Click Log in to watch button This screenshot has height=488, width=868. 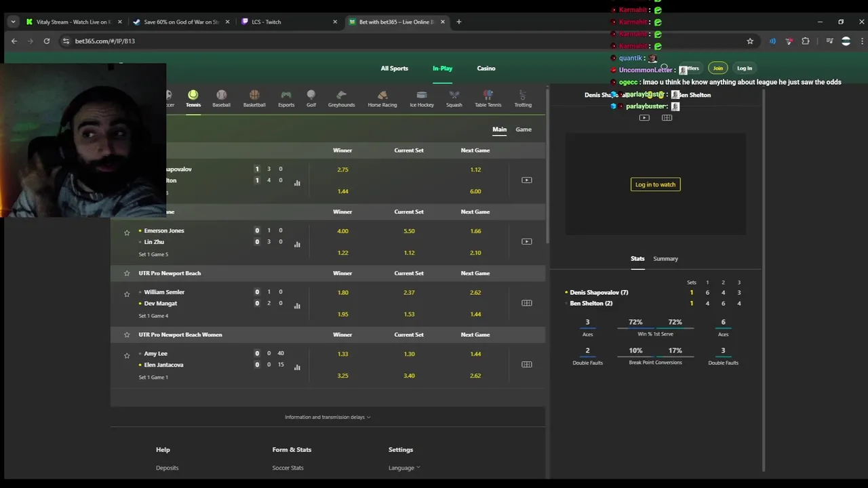click(655, 184)
